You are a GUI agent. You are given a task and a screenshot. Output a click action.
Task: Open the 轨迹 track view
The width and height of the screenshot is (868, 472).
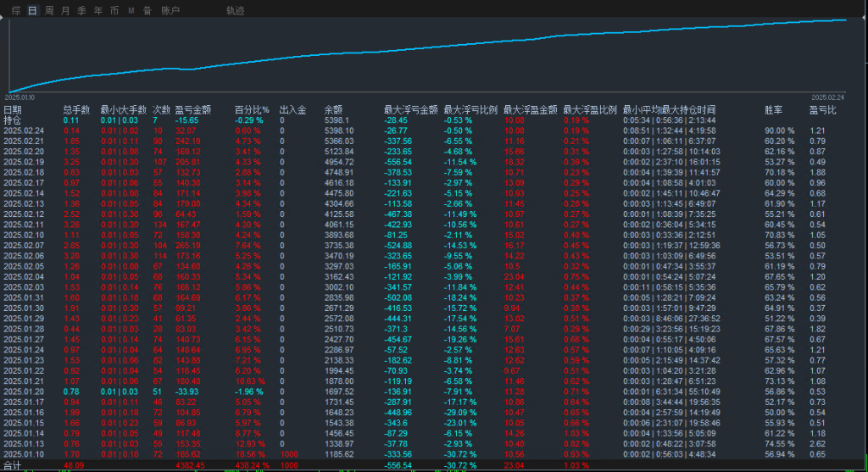(235, 11)
